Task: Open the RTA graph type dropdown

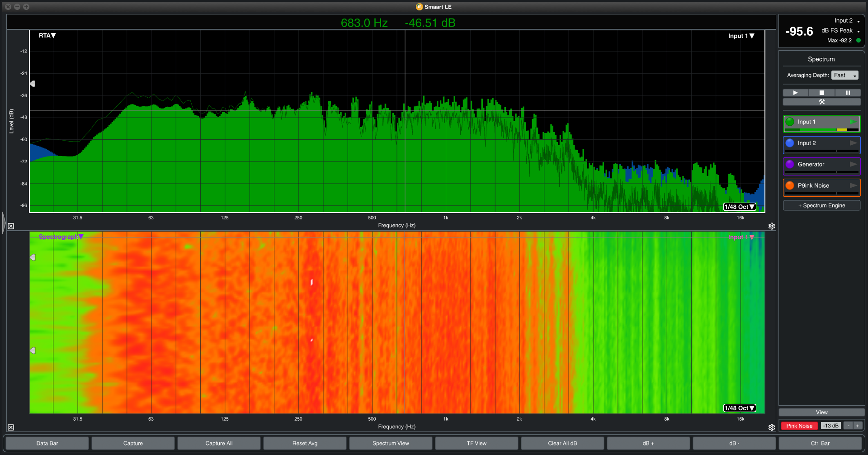Action: 47,35
